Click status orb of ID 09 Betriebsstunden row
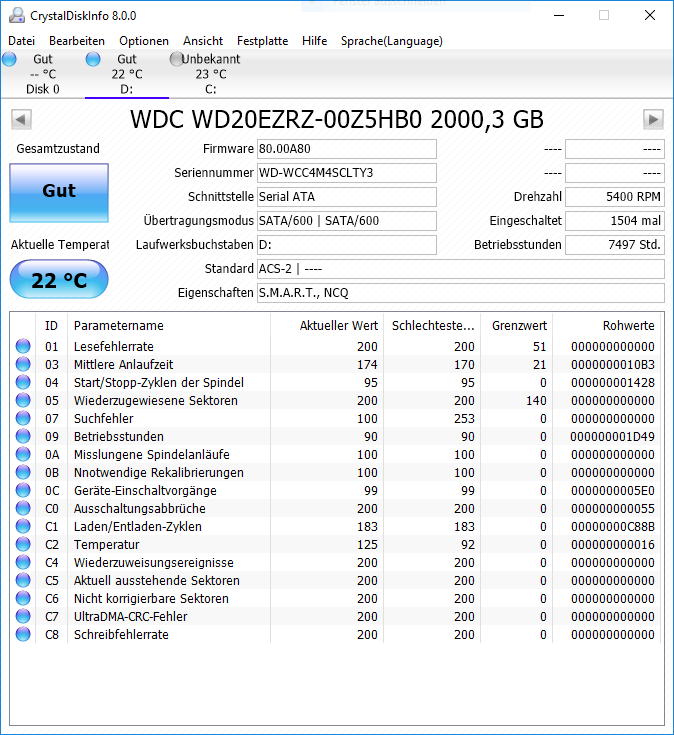674x735 pixels. [23, 436]
